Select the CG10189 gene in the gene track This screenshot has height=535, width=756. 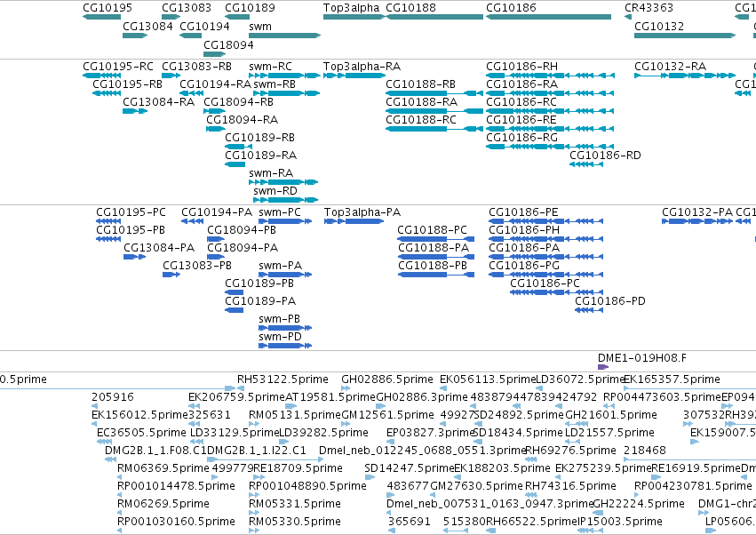click(x=236, y=17)
